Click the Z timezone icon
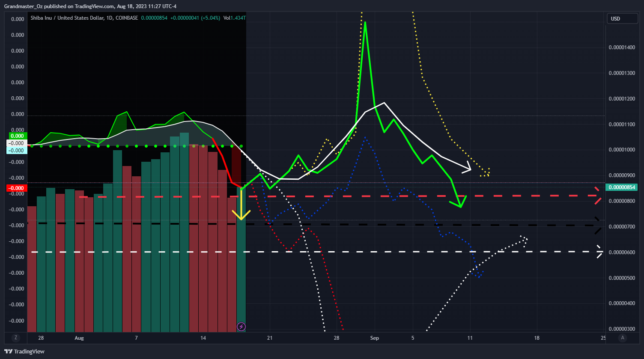Image resolution: width=644 pixels, height=359 pixels. pos(16,338)
